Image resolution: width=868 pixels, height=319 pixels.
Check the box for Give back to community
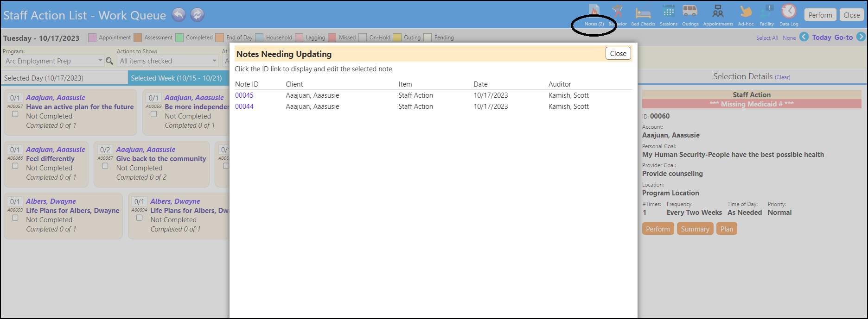[x=105, y=166]
